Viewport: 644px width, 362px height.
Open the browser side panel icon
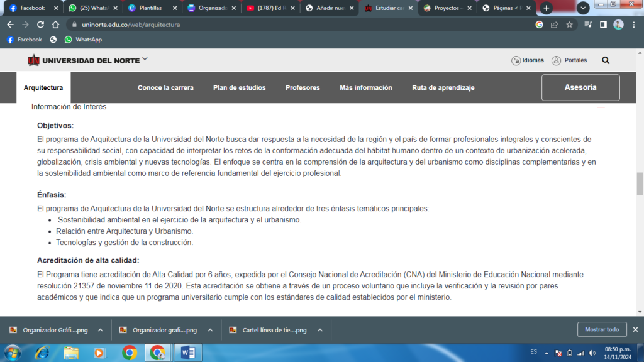tap(603, 25)
